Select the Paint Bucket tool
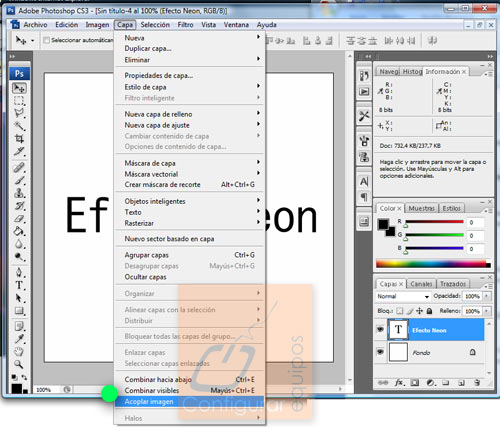This screenshot has width=500, height=427. (x=19, y=231)
